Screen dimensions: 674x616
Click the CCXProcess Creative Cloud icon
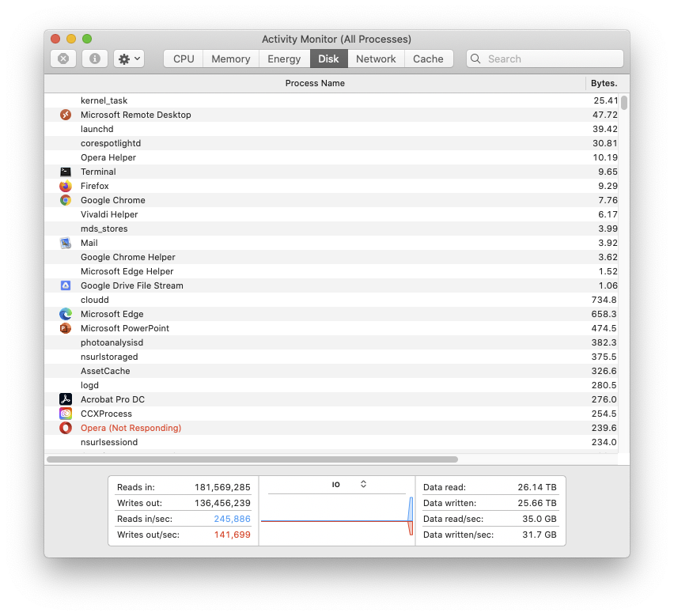66,414
